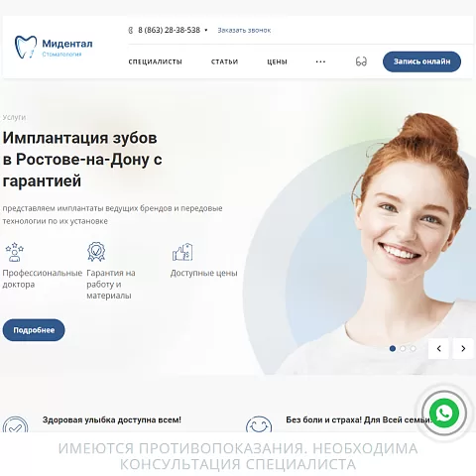Click the Мидентал brand name text
Image resolution: width=476 pixels, height=476 pixels.
tap(67, 44)
